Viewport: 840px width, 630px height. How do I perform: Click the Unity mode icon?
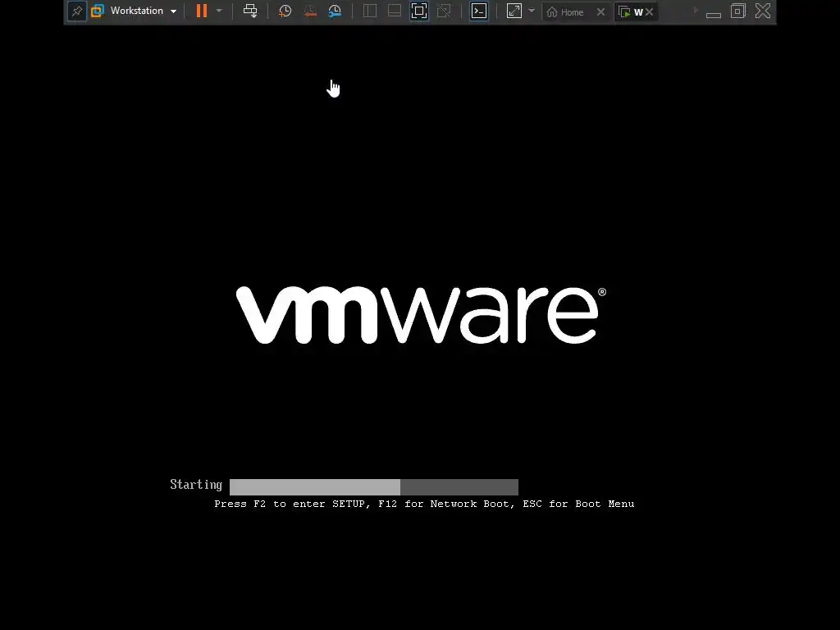coord(444,11)
